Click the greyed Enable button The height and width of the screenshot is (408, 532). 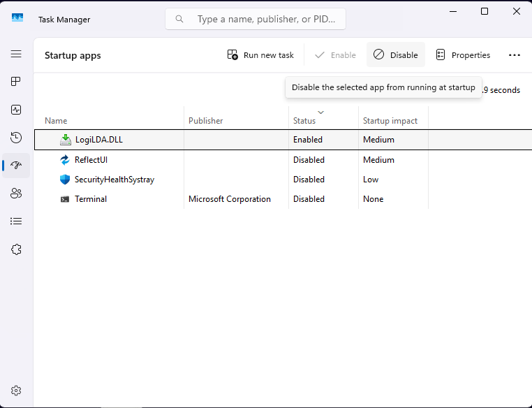tap(335, 55)
